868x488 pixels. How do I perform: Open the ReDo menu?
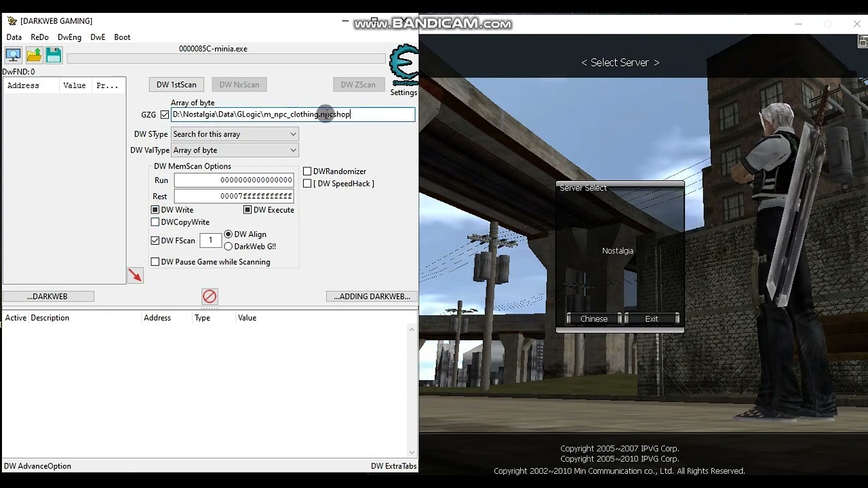click(x=39, y=37)
